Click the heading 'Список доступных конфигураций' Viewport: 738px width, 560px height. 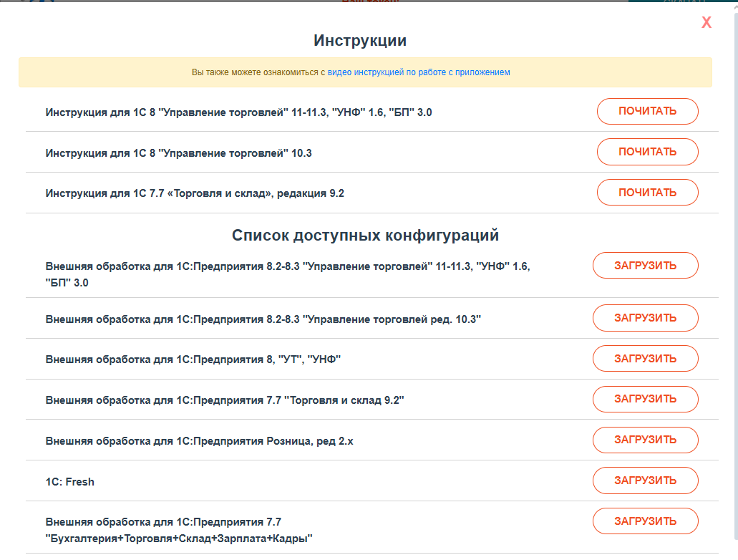[x=365, y=235]
